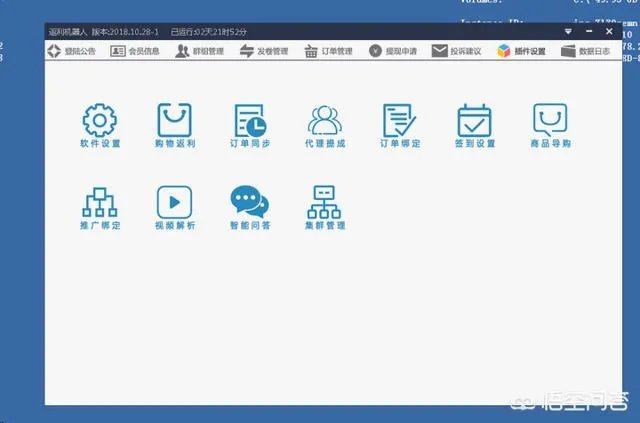
Task: Open 投诉建议 mail toolbar button
Action: (x=458, y=51)
